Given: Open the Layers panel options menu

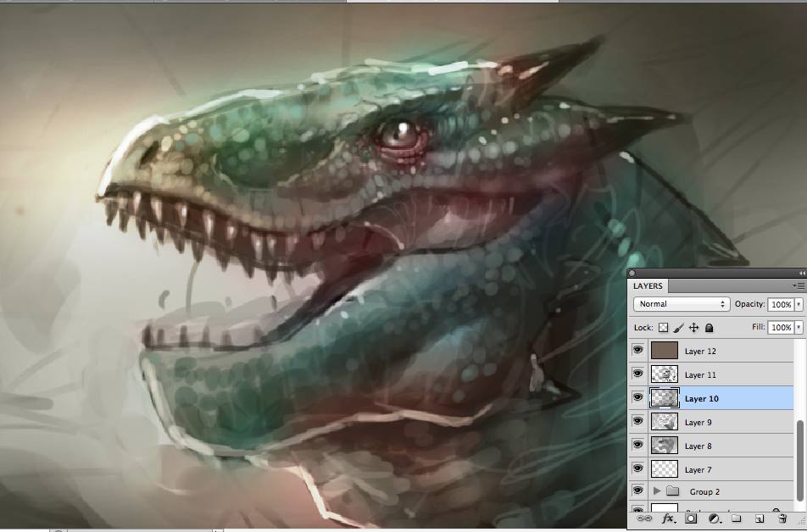Looking at the screenshot, I should pyautogui.click(x=799, y=286).
